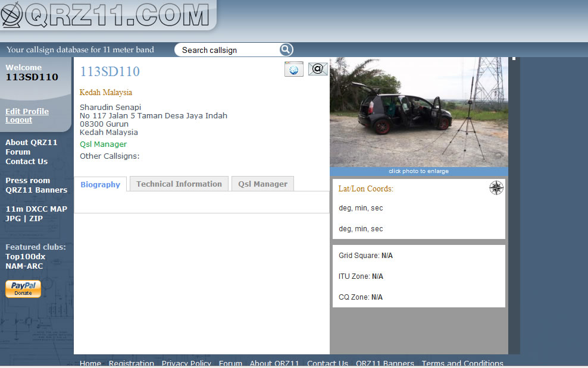Click the 08300 Gurun address line
This screenshot has height=368, width=588.
104,124
